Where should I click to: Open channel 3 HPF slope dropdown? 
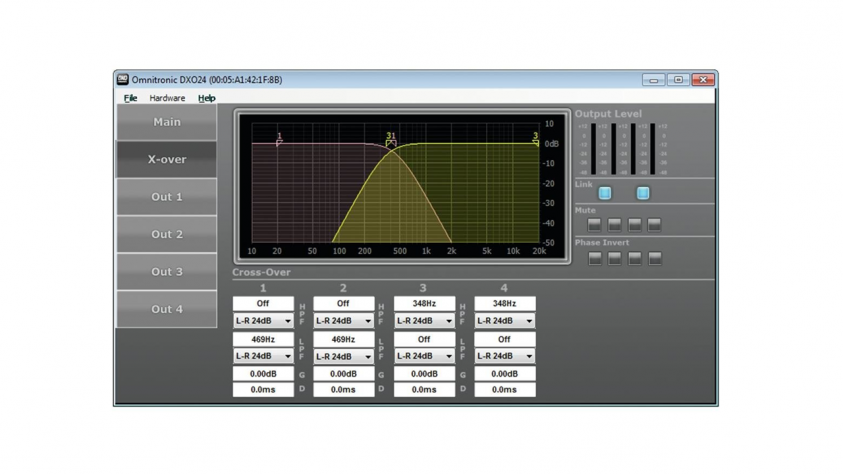[424, 321]
